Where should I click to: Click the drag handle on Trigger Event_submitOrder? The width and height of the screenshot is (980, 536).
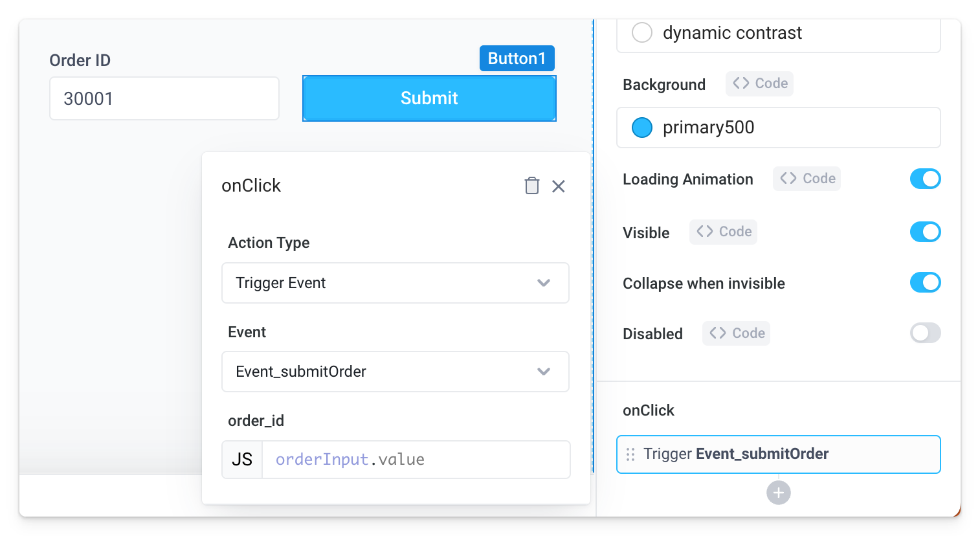[630, 454]
